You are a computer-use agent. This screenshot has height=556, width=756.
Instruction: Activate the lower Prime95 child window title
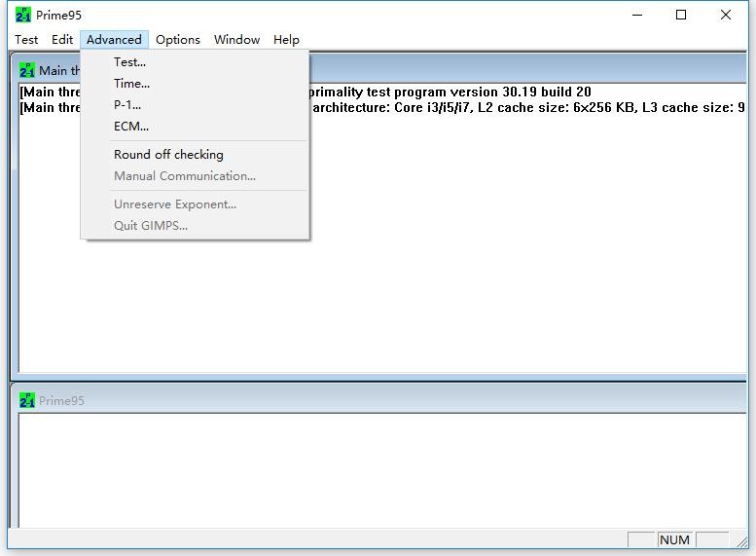coord(61,400)
